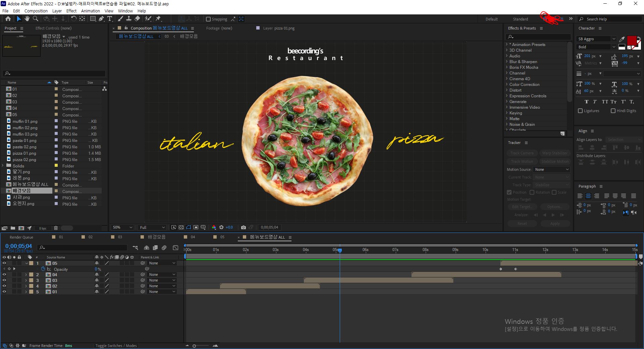
Task: Enable Frame Blending for timeline layers
Action: [x=155, y=248]
